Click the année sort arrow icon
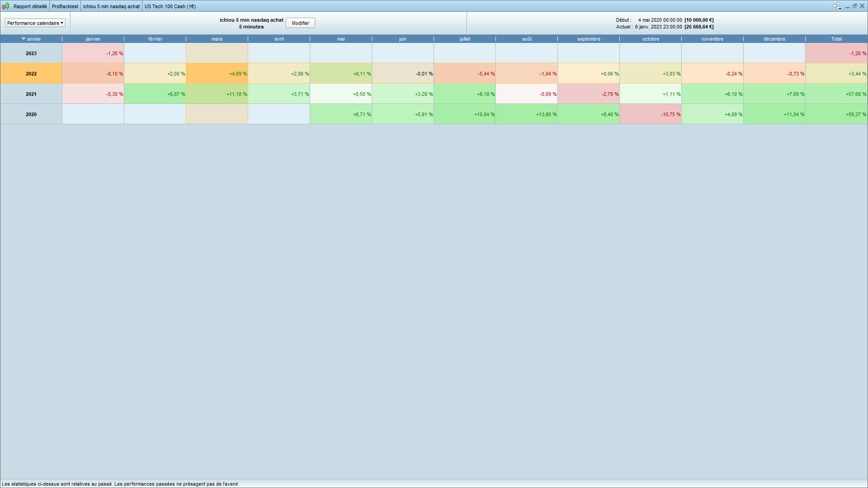Screen dimensions: 868x488 pos(24,39)
